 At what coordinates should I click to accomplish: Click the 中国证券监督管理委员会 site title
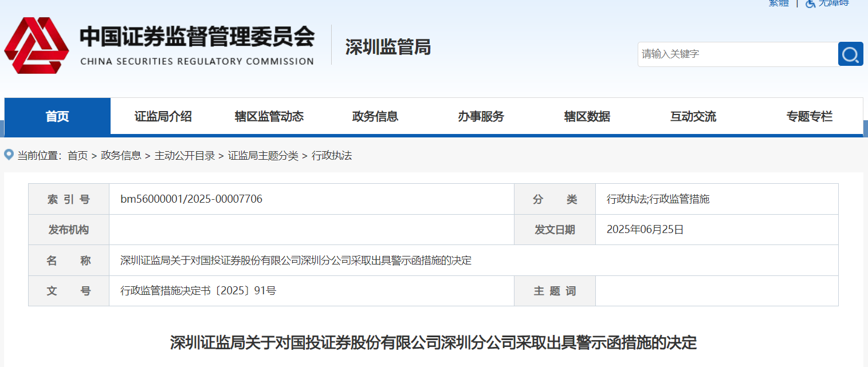(197, 37)
